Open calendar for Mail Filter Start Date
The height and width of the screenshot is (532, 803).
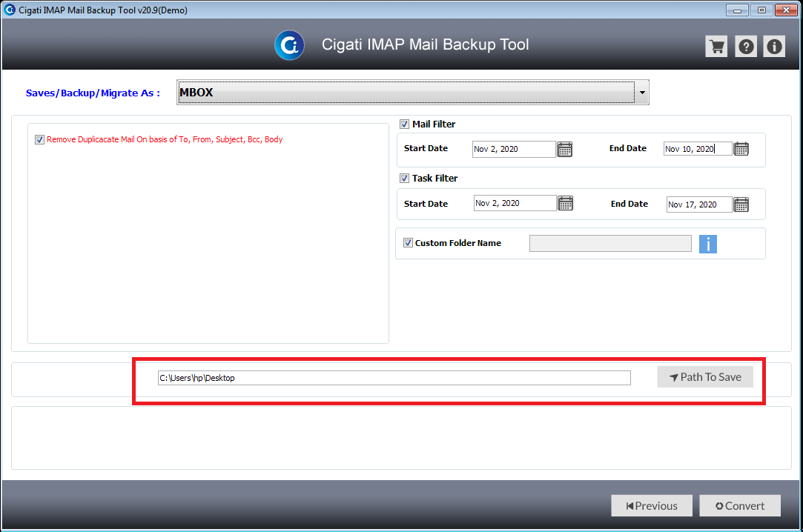click(x=565, y=150)
